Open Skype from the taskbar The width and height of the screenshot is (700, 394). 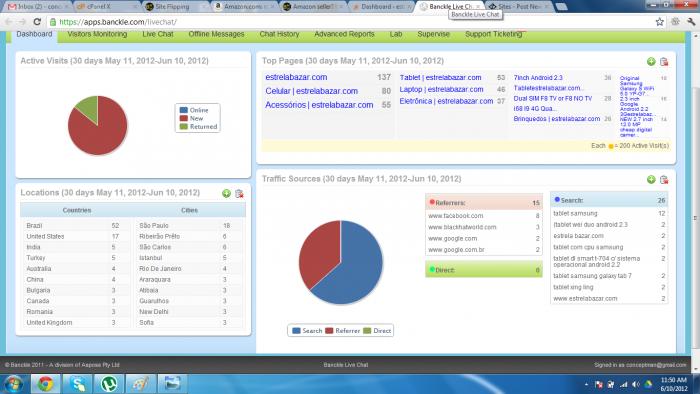77,384
